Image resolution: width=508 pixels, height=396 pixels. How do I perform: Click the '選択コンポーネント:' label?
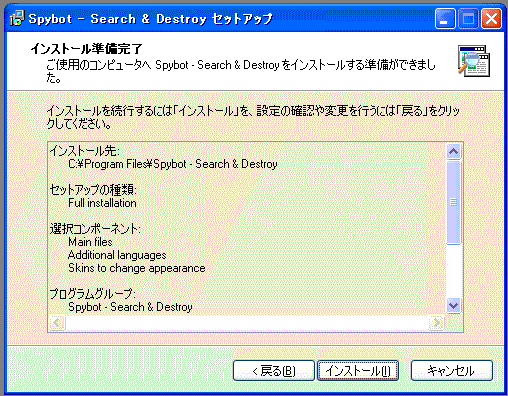pos(95,229)
